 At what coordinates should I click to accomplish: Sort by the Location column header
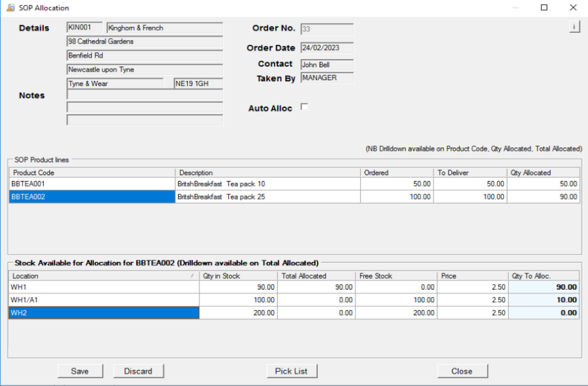104,276
